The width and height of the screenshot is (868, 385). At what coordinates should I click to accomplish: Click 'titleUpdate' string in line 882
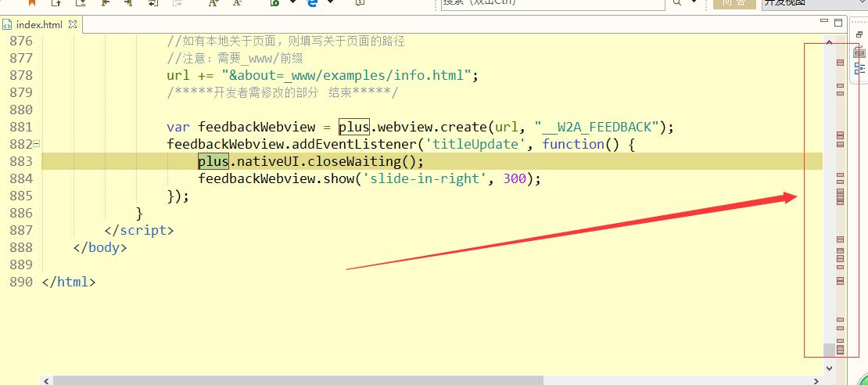[477, 144]
